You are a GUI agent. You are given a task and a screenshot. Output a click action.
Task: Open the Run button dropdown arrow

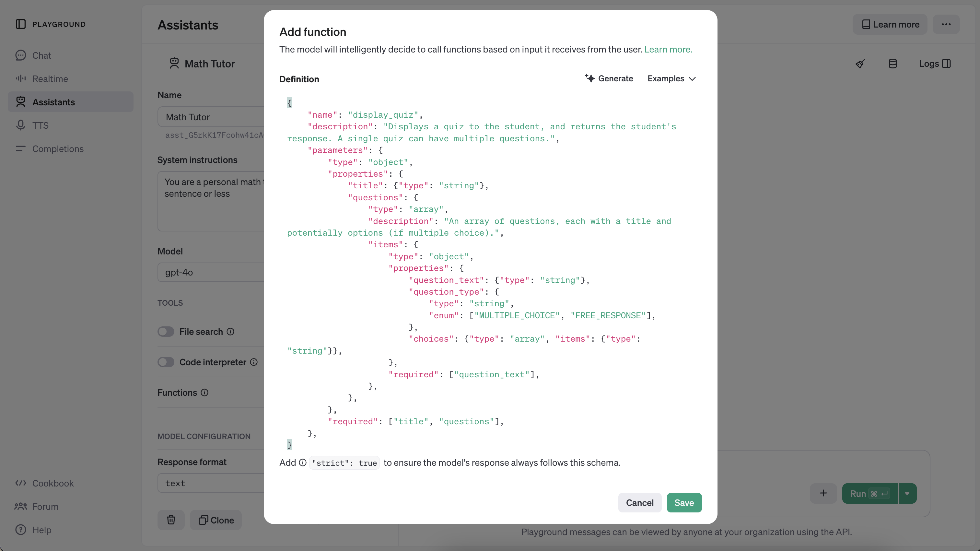tap(907, 494)
